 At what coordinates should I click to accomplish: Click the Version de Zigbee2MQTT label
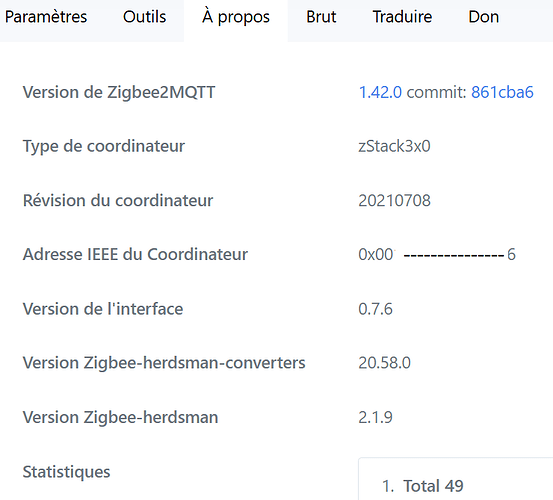pyautogui.click(x=119, y=92)
